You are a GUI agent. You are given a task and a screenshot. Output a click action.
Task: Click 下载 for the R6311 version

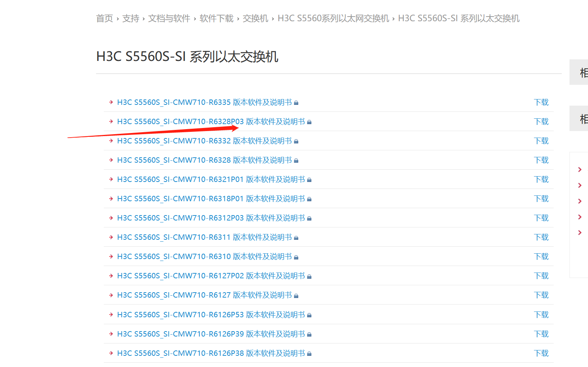pyautogui.click(x=541, y=237)
